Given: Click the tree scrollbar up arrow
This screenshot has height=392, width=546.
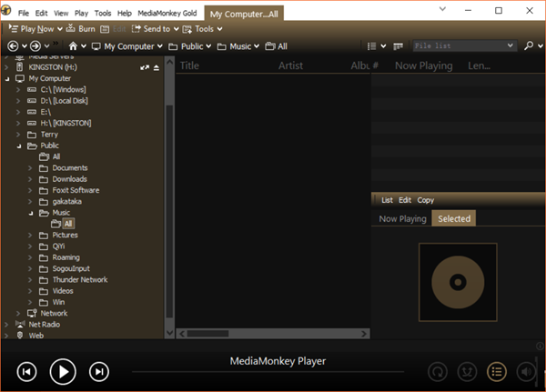Looking at the screenshot, I should click(x=169, y=63).
